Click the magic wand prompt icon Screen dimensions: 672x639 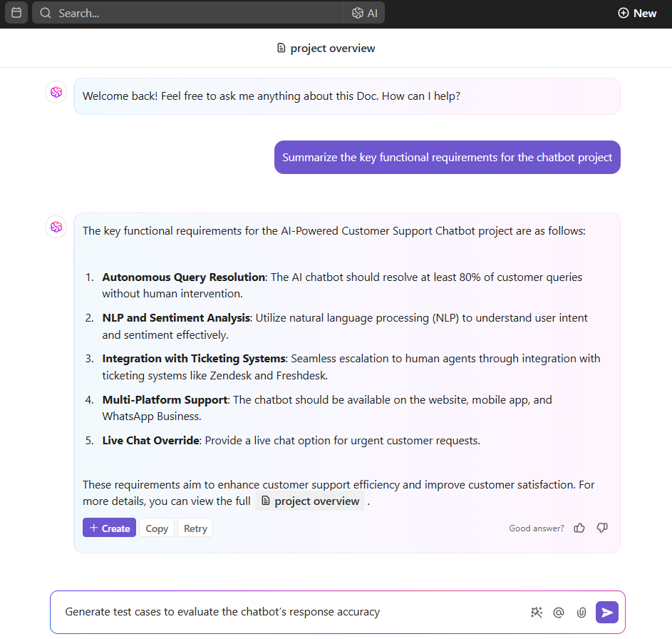click(x=537, y=612)
